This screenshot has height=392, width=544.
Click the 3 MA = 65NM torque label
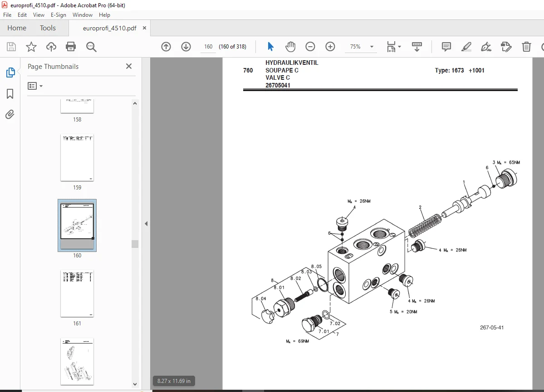(x=506, y=162)
